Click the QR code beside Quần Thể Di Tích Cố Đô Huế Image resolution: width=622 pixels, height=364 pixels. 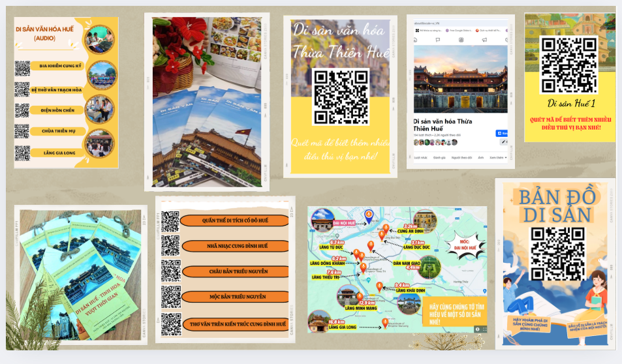(170, 221)
